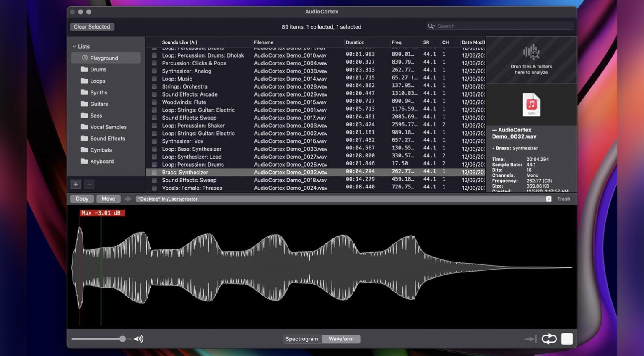Collapse the Lists section chevron
Image resolution: width=644 pixels, height=356 pixels.
click(x=74, y=47)
